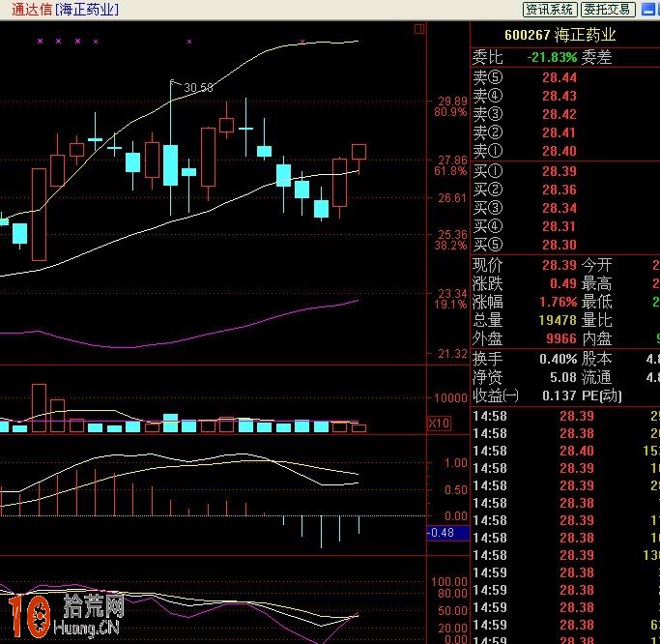Select the 卖④ ask row at 28.43
Screen dimensions: 660x644
565,96
